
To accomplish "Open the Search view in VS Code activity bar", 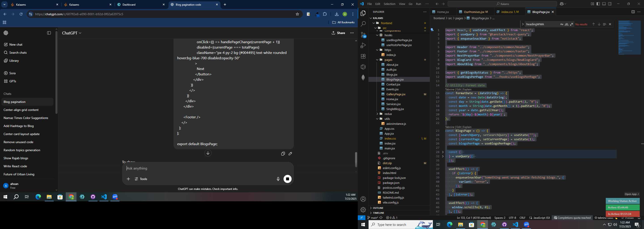I will [x=363, y=24].
